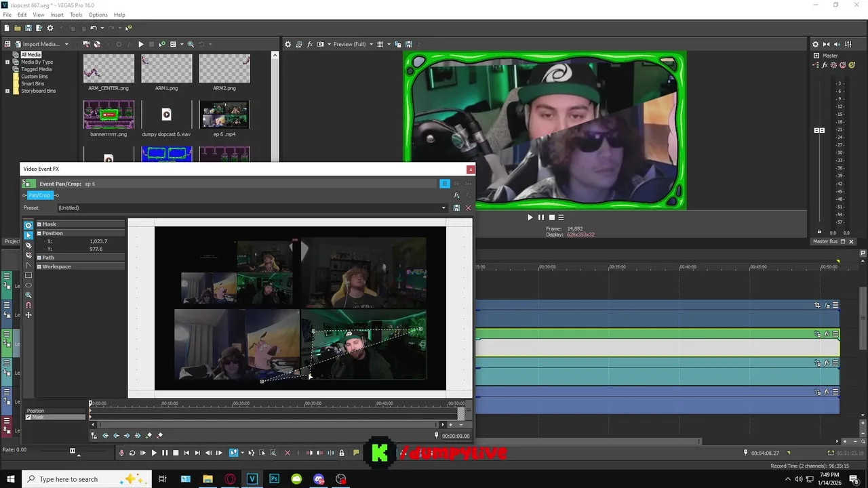Click the Plug-In Chain fx icon

[456, 195]
